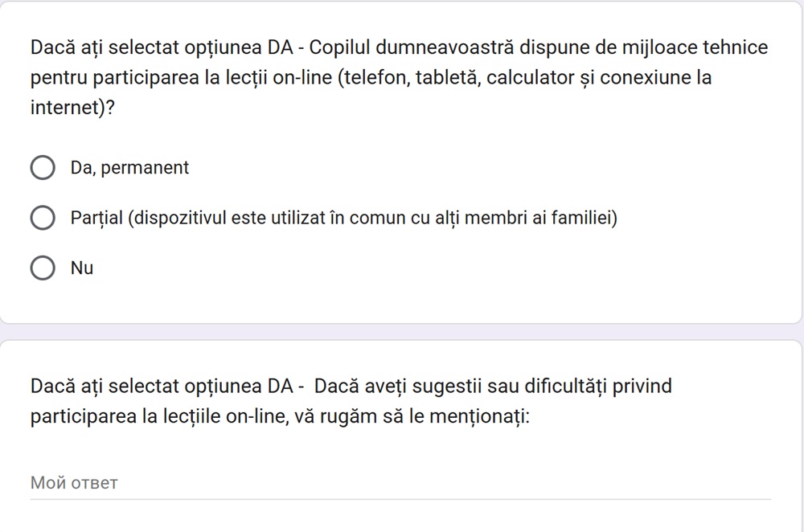Click the lavender gap between the two question cards
This screenshot has height=532, width=804.
[402, 332]
